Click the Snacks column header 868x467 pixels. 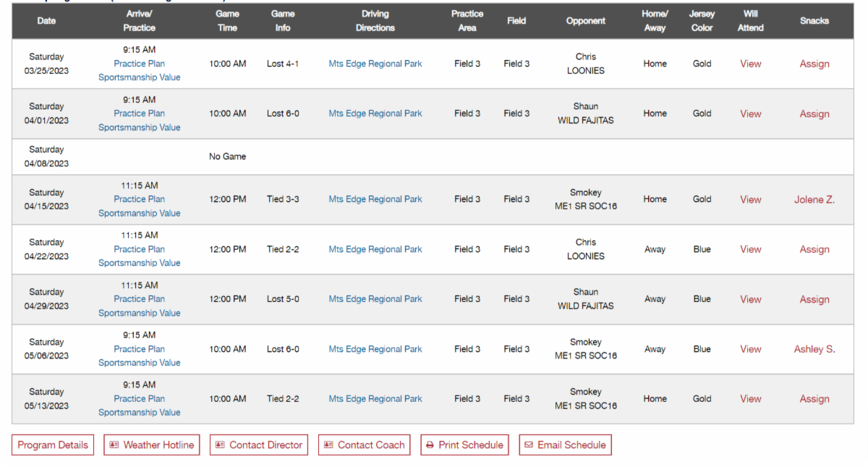click(x=814, y=21)
